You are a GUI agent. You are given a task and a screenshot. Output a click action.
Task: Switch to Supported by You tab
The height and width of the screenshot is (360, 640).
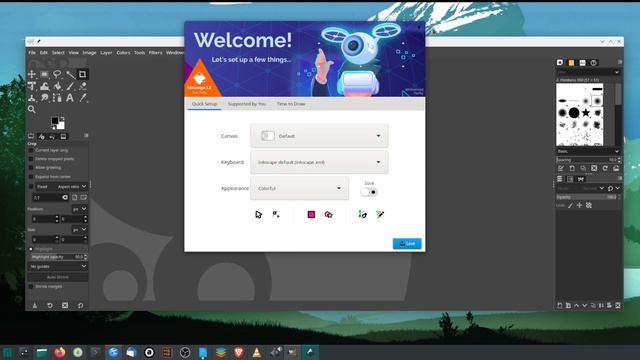247,104
